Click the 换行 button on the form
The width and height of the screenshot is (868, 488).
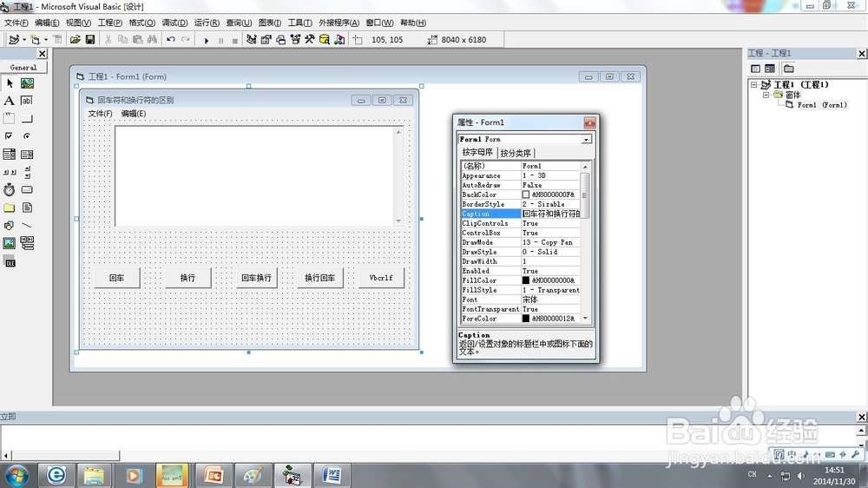187,278
